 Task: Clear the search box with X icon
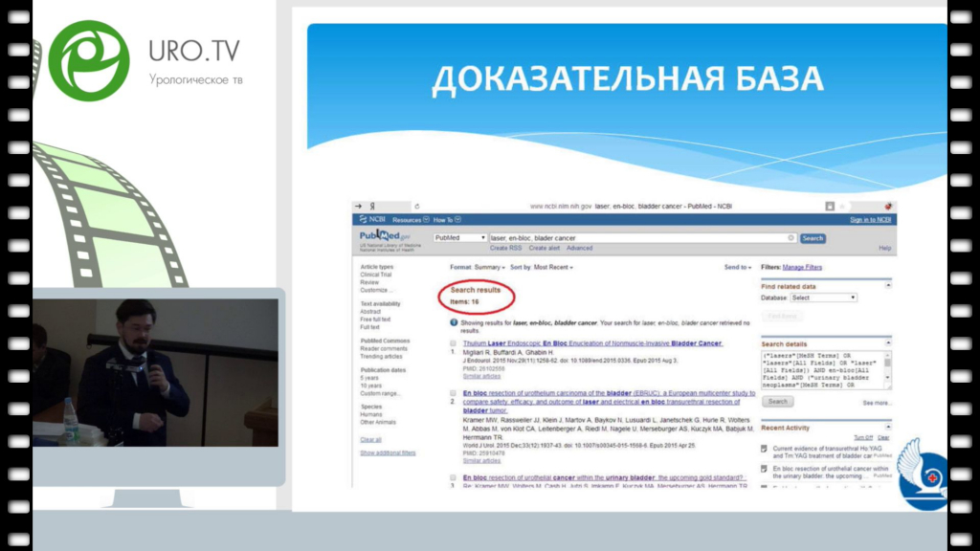(791, 238)
